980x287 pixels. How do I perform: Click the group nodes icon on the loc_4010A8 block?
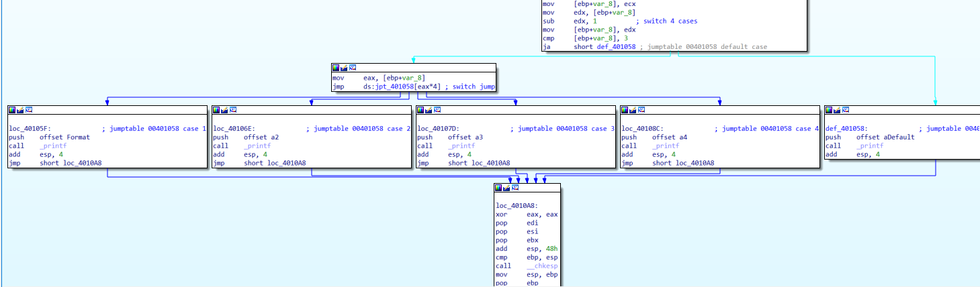[x=515, y=188]
